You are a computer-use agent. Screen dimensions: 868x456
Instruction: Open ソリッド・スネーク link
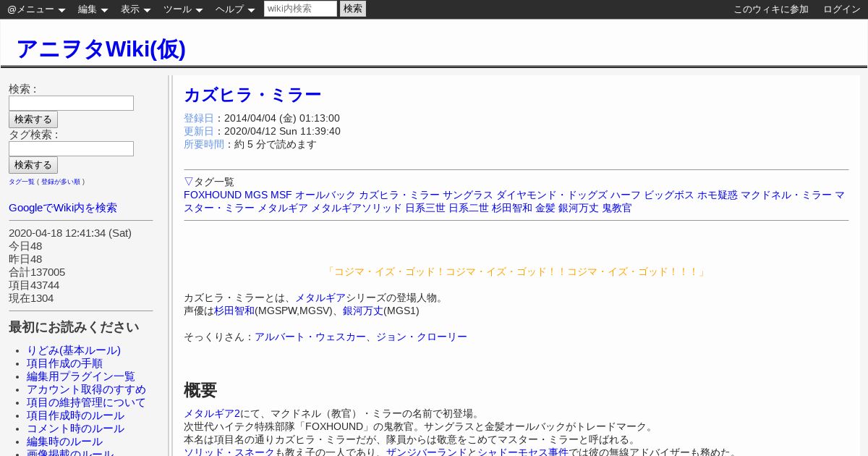coord(229,452)
